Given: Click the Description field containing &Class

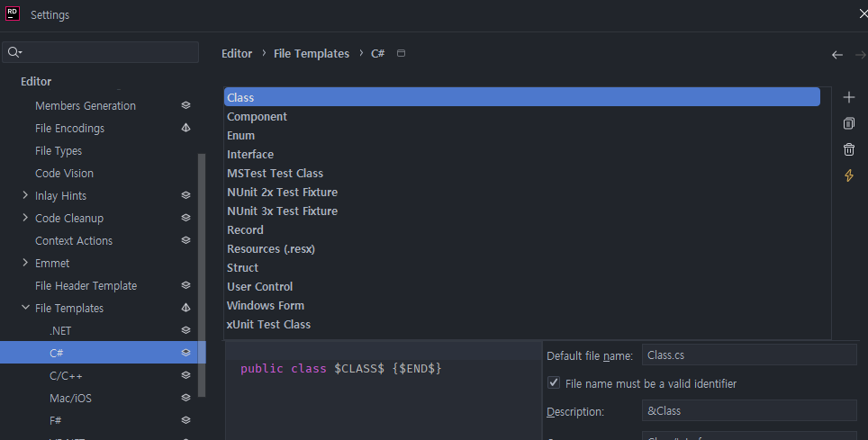Looking at the screenshot, I should tap(749, 410).
